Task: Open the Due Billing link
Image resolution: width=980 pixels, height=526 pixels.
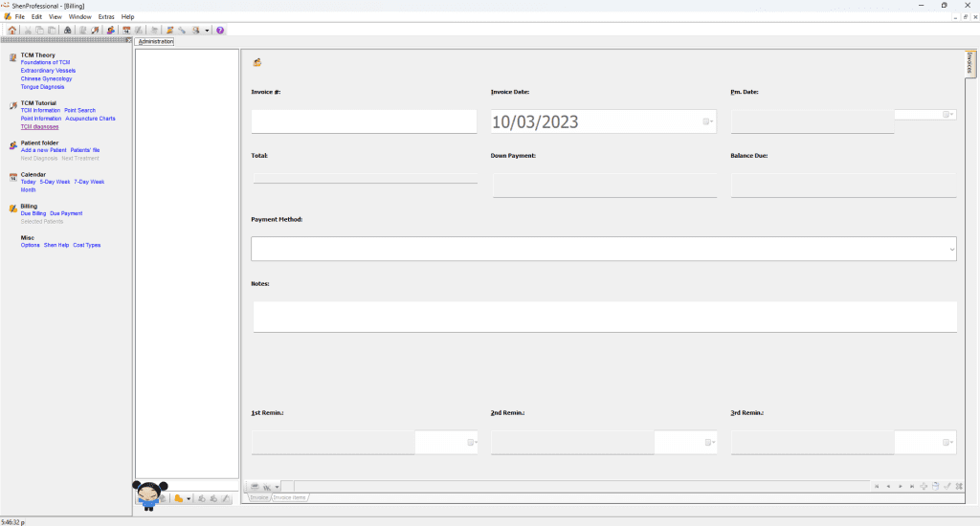Action: tap(33, 213)
